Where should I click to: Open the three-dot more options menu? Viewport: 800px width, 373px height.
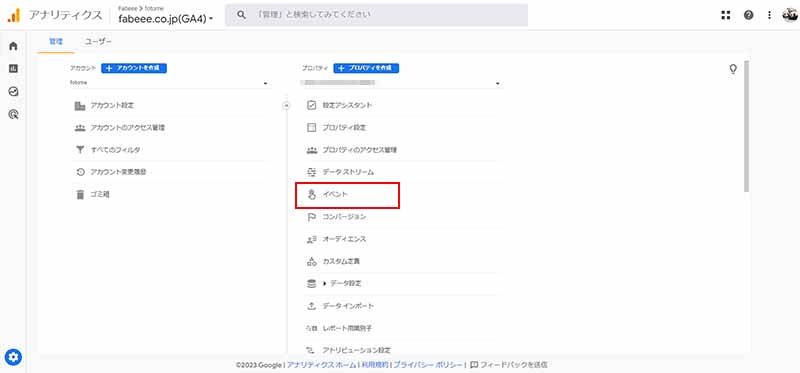(769, 15)
